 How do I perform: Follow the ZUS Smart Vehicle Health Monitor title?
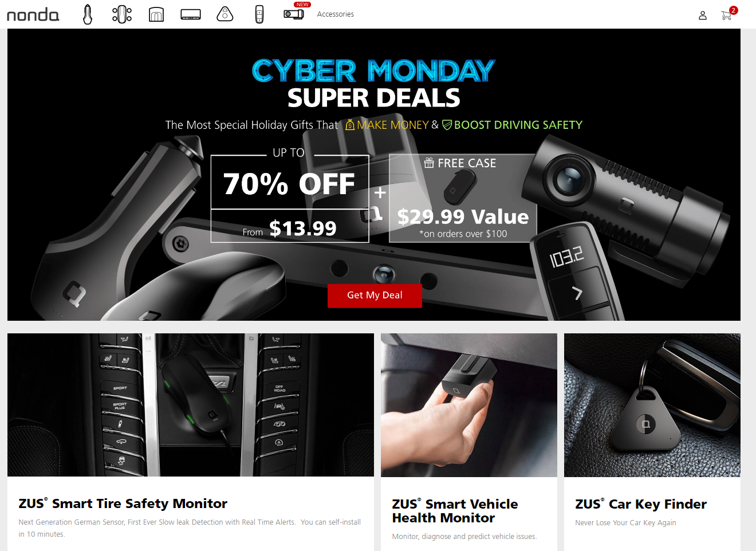(455, 511)
